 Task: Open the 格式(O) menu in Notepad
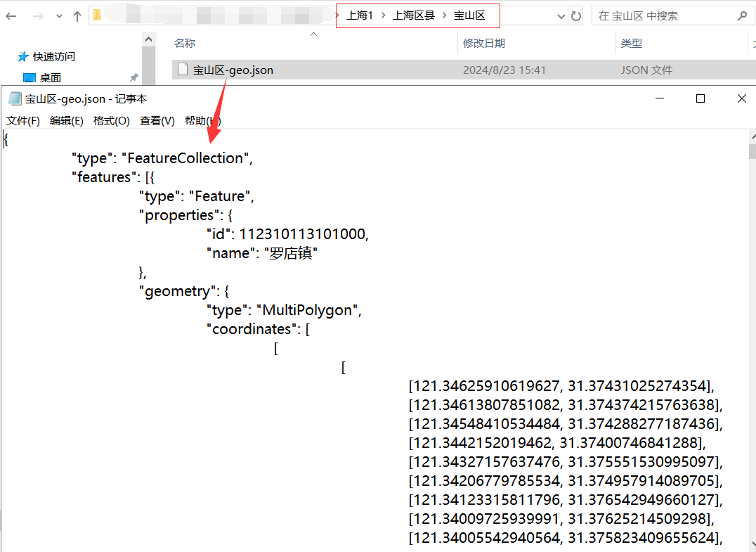pos(112,120)
